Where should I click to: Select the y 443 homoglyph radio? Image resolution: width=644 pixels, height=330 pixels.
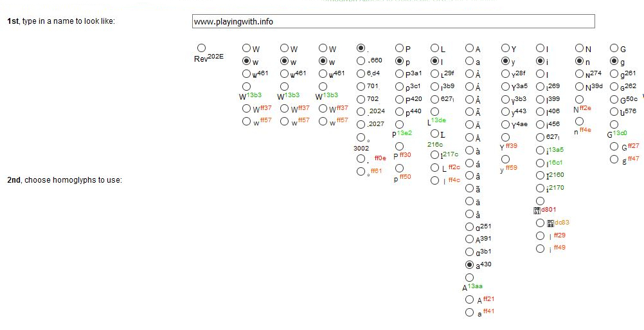[505, 111]
